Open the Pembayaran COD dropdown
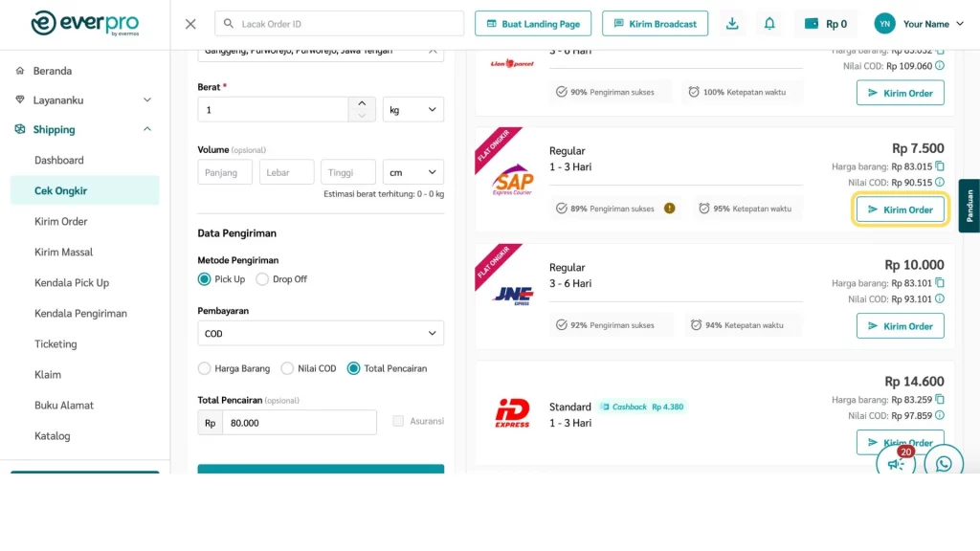This screenshot has height=551, width=980. pyautogui.click(x=321, y=334)
